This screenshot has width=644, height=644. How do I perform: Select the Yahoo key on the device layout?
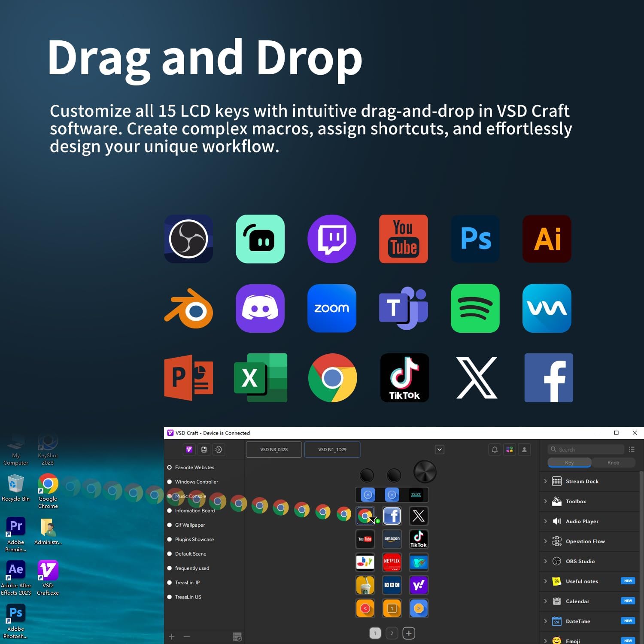[x=419, y=585]
